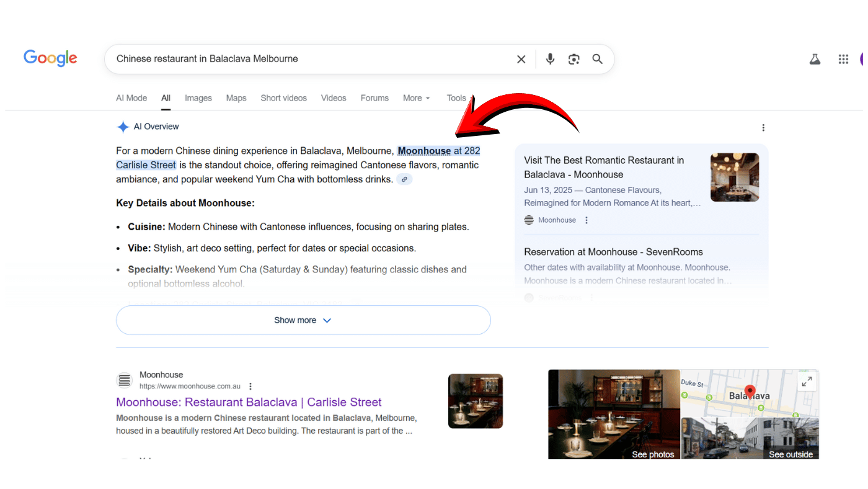This screenshot has height=489, width=868.
Task: Switch to AI Mode tab
Action: tap(131, 98)
